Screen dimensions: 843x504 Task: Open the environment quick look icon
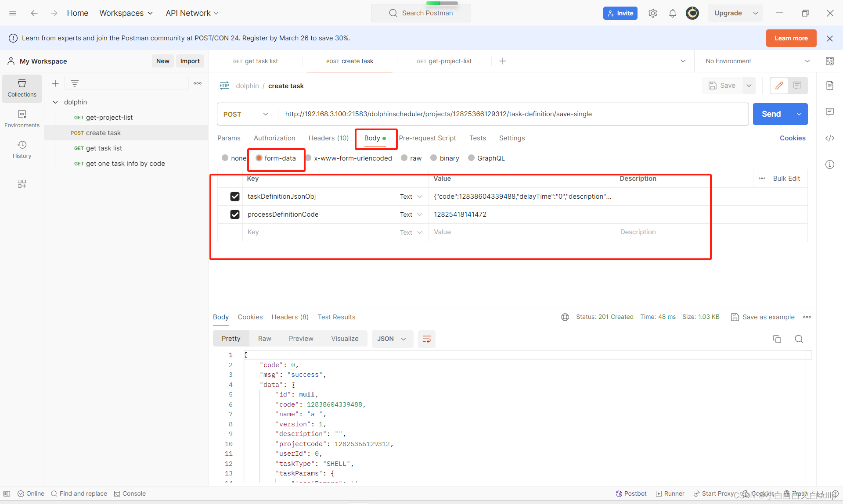tap(830, 61)
